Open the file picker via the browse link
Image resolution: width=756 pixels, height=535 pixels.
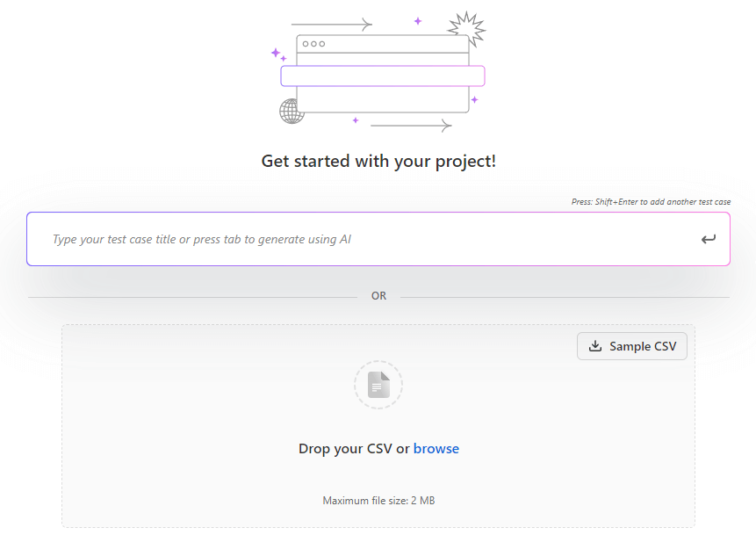click(436, 448)
